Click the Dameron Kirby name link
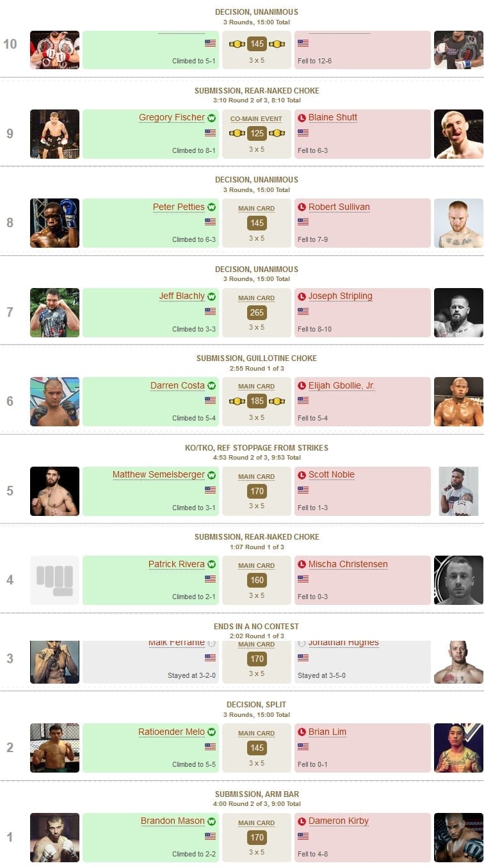Screen dimensions: 484x868 pos(339,821)
